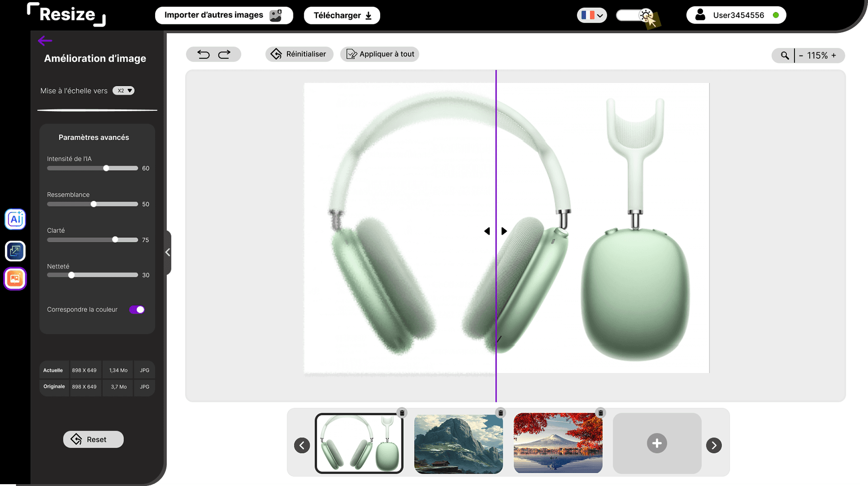Click the Réinitialiser button

pos(299,54)
